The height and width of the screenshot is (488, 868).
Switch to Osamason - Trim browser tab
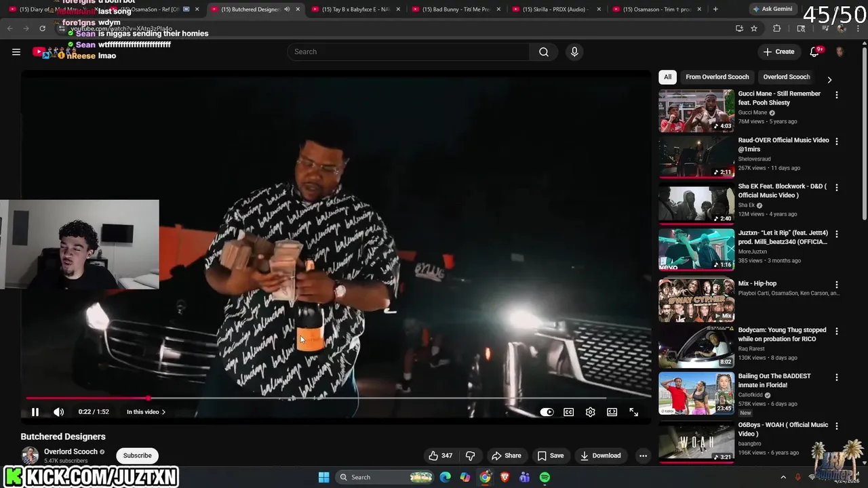click(x=656, y=9)
